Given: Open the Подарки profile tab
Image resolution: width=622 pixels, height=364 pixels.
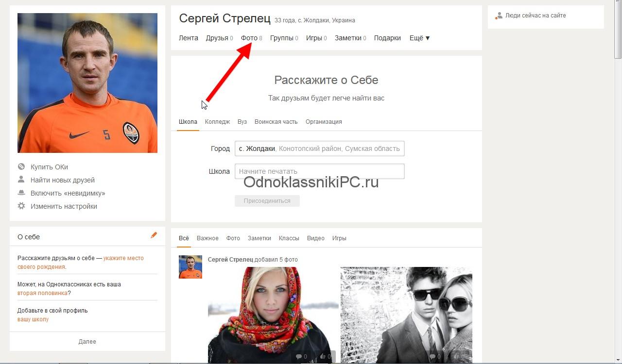Looking at the screenshot, I should [387, 38].
